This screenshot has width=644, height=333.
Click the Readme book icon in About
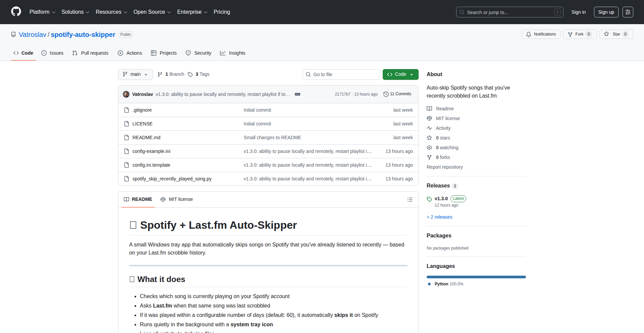click(x=429, y=108)
